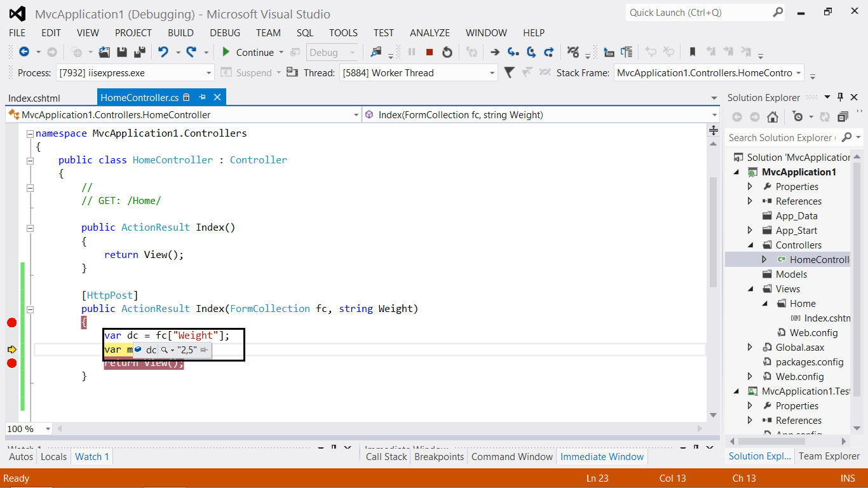868x488 pixels.
Task: Pin the Solution Explorer panel
Action: pyautogui.click(x=840, y=97)
